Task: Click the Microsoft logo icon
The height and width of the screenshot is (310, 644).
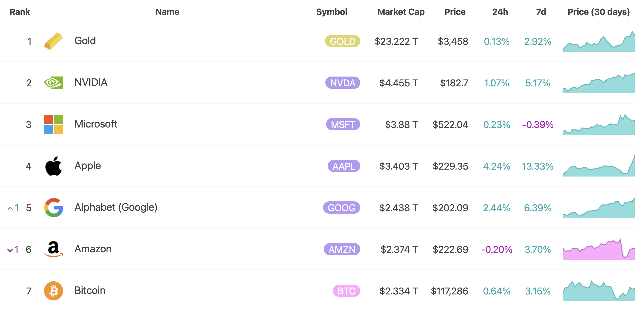Action: click(53, 124)
